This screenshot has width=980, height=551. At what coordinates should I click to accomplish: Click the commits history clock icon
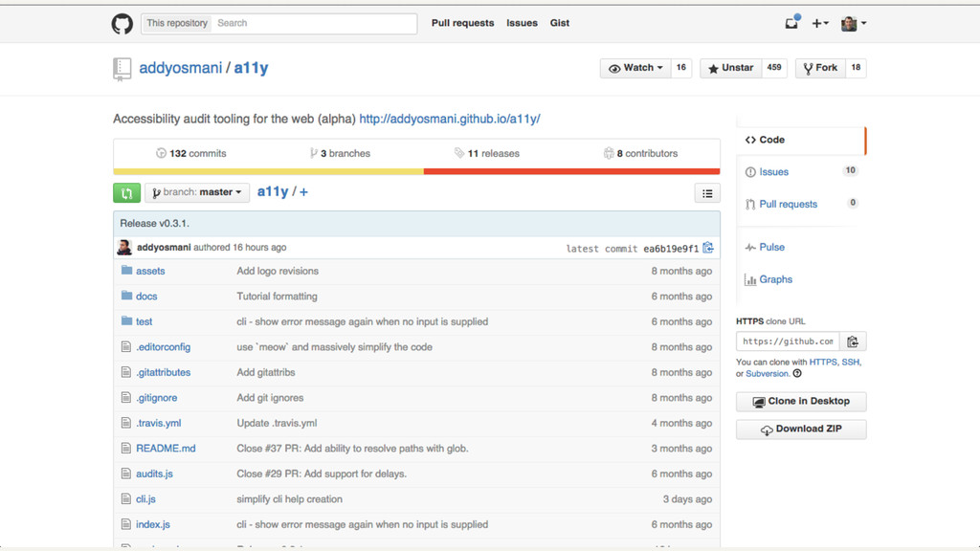click(x=161, y=153)
